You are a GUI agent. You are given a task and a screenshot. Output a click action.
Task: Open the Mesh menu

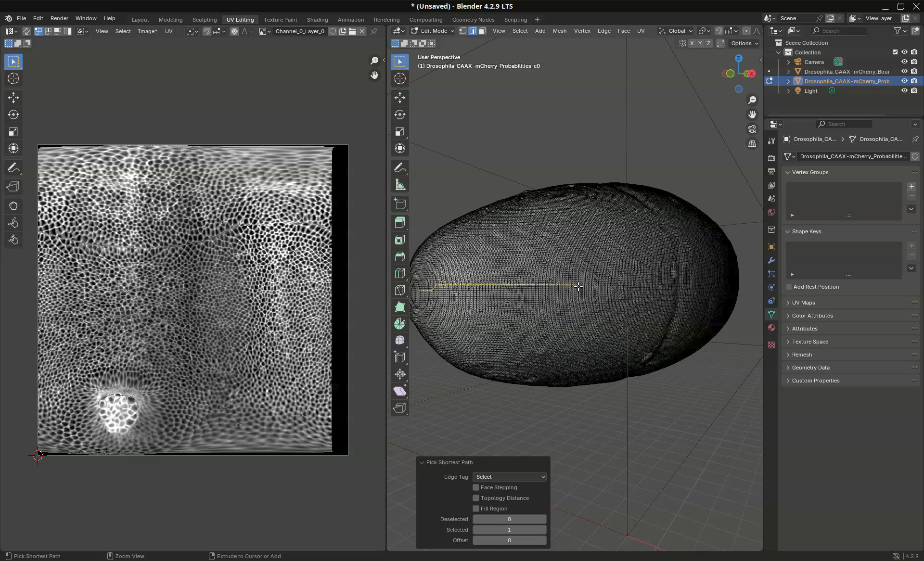point(559,31)
